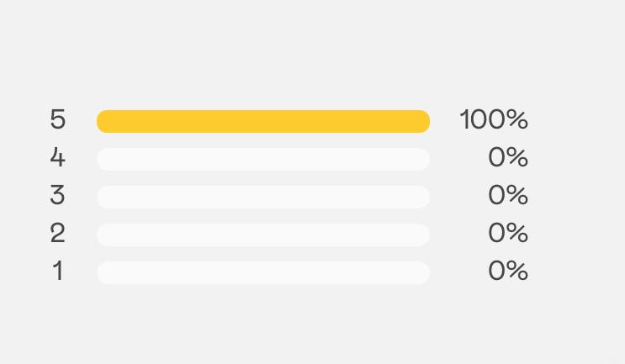Click the rating number 1 label
The width and height of the screenshot is (625, 364).
(x=57, y=272)
